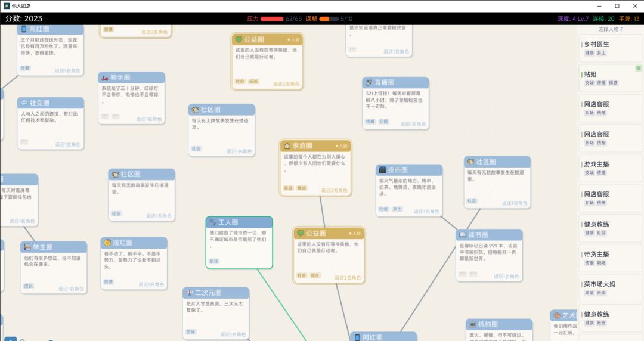Click the chat bubble icon on 社交圈 card
This screenshot has height=341, width=644.
point(24,103)
